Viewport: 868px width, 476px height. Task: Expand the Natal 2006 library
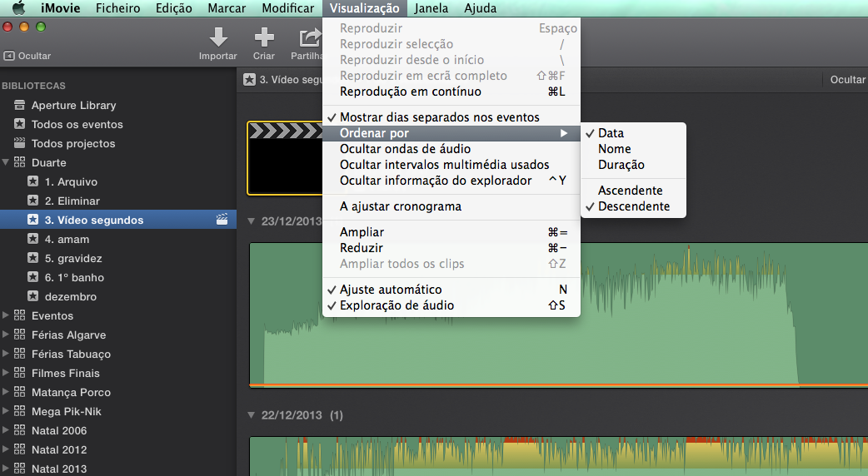click(x=6, y=430)
